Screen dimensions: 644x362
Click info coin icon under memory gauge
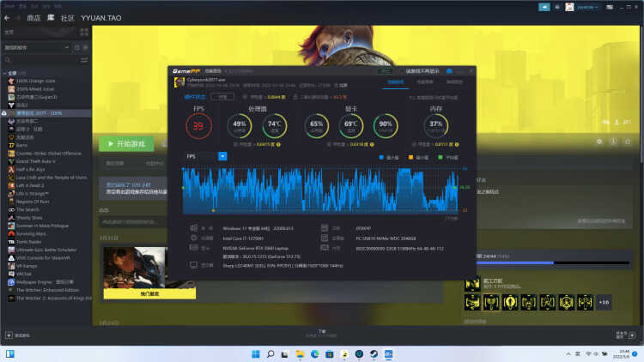tap(457, 144)
